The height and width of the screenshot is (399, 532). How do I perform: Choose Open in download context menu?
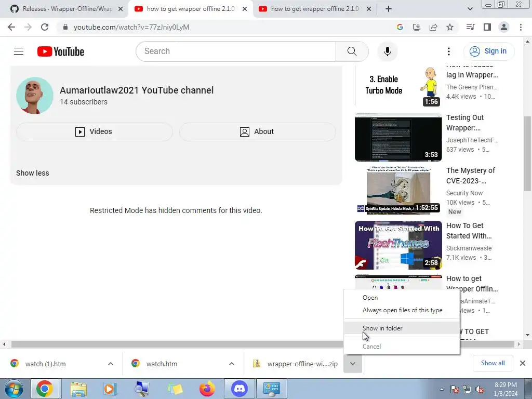click(x=402, y=298)
